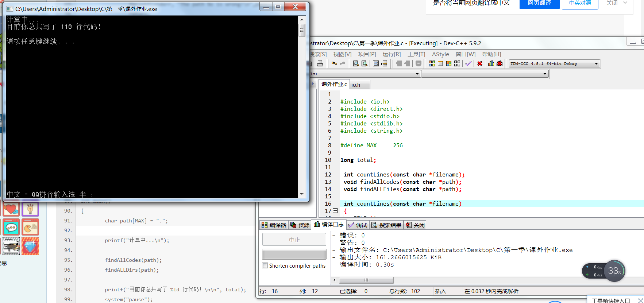Open the 视图[V] menu

click(342, 54)
